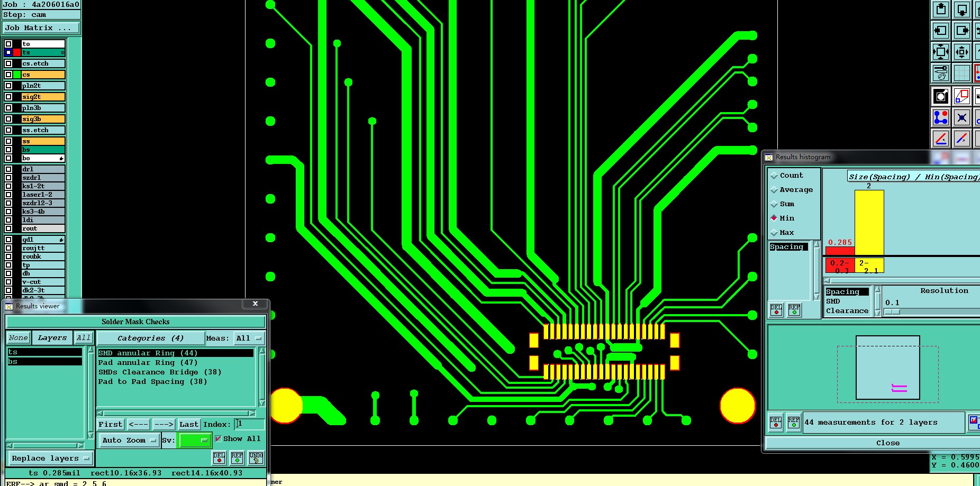The height and width of the screenshot is (486, 980).
Task: Click the blue X cross-marker icon
Action: pos(962,117)
